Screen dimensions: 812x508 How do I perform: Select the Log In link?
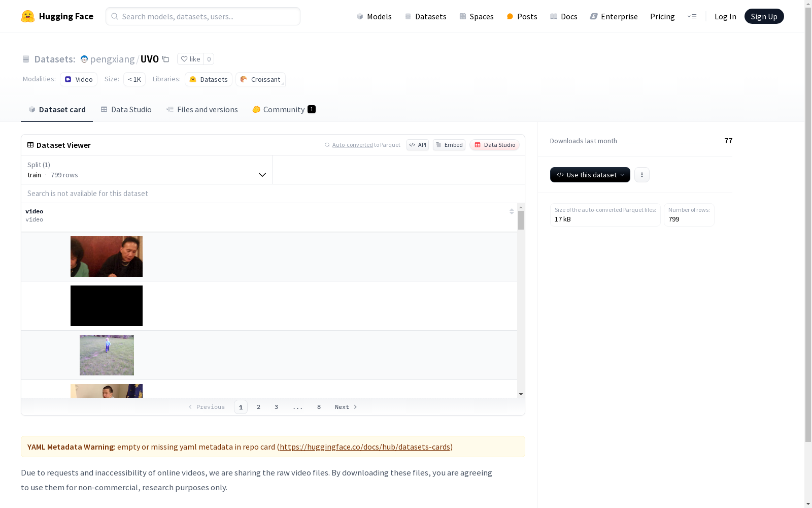[x=725, y=16]
